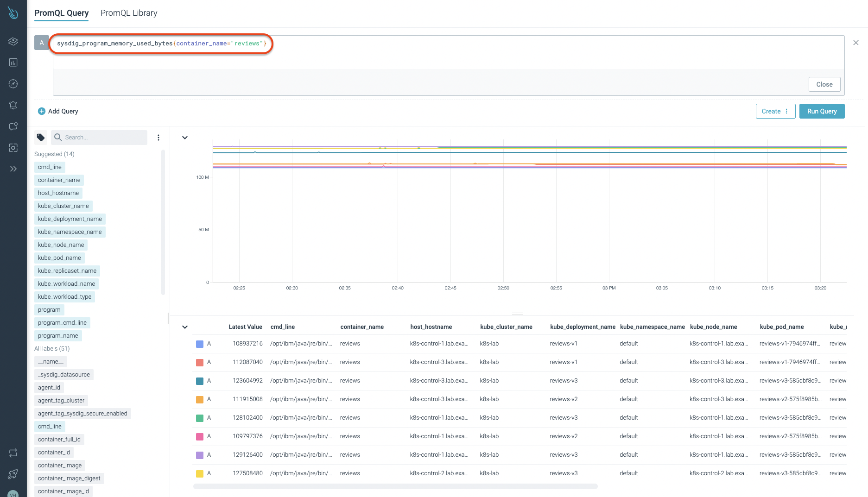This screenshot has height=497, width=868.
Task: Click the red swatch for value 112087040
Action: (200, 363)
